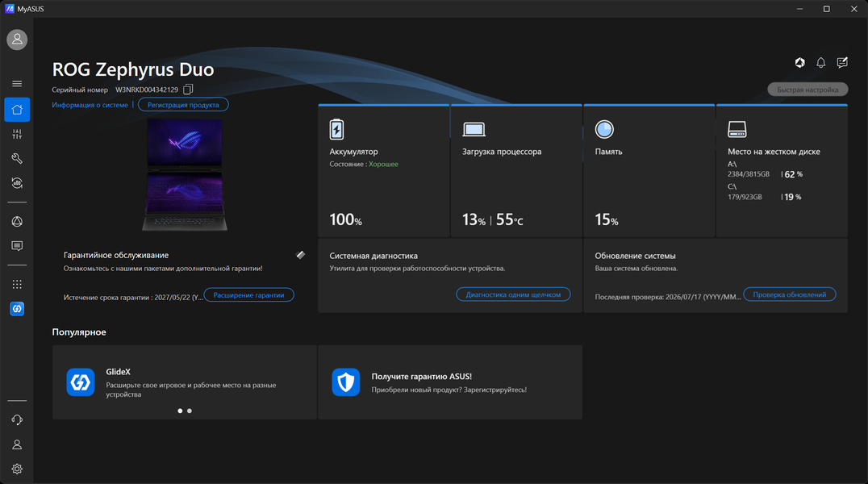Open notifications bell icon

pos(821,63)
